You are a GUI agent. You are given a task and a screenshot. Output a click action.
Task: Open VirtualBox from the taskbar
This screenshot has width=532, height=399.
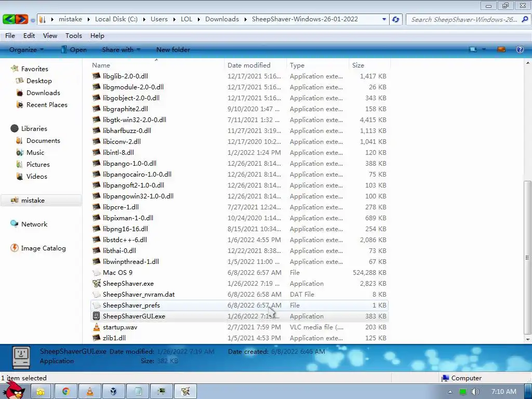click(114, 392)
